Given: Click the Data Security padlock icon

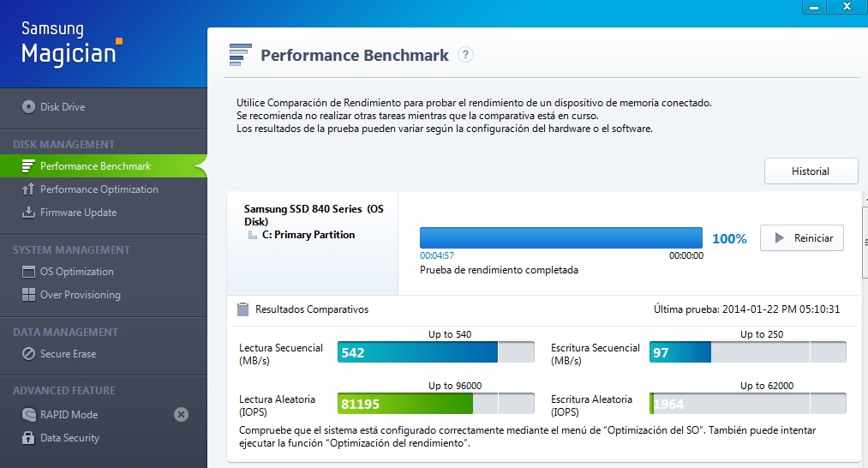Looking at the screenshot, I should [28, 438].
